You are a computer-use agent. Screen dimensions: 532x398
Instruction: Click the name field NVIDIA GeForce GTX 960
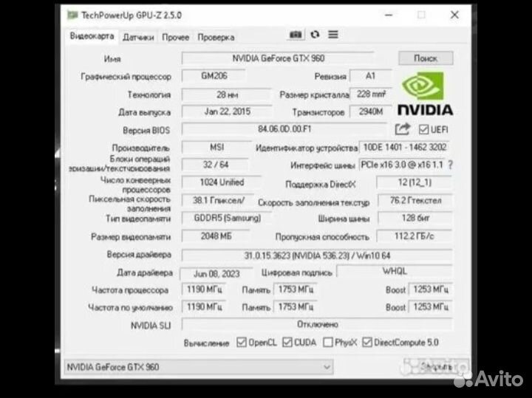[x=278, y=58]
